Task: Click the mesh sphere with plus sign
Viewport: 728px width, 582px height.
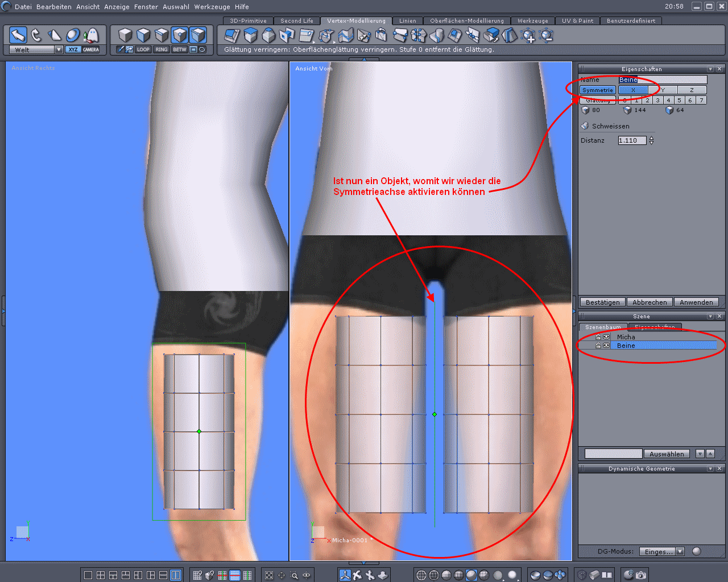Action: point(528,35)
